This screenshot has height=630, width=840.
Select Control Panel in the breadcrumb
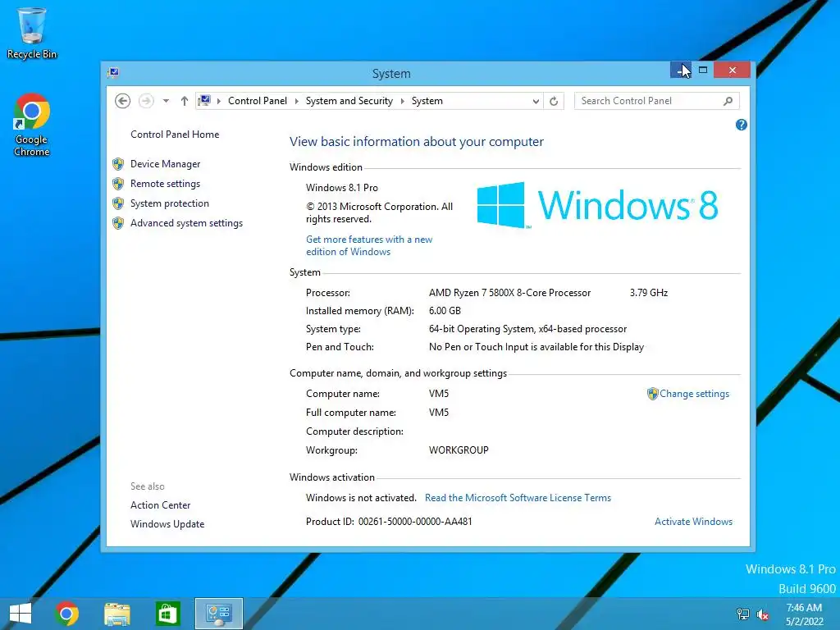[257, 101]
